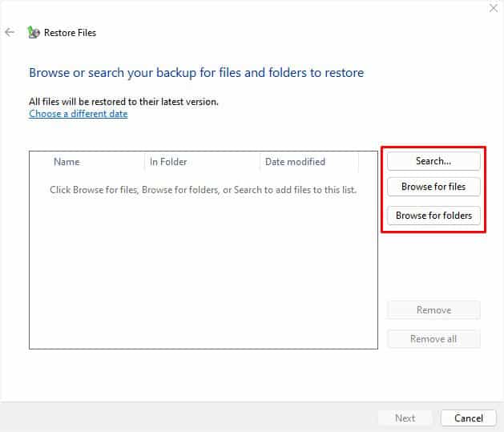Click the Remove all button

tap(433, 339)
